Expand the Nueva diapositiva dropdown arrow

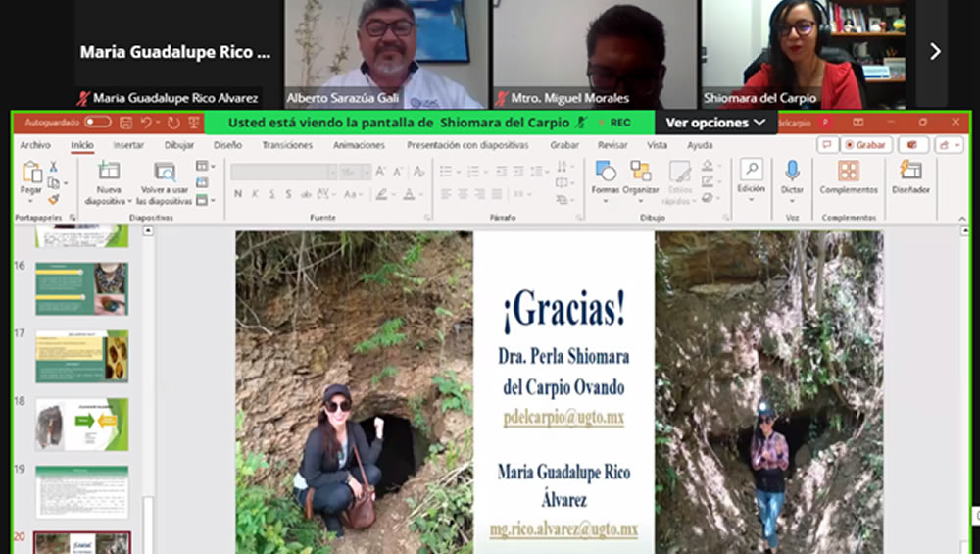click(x=129, y=201)
